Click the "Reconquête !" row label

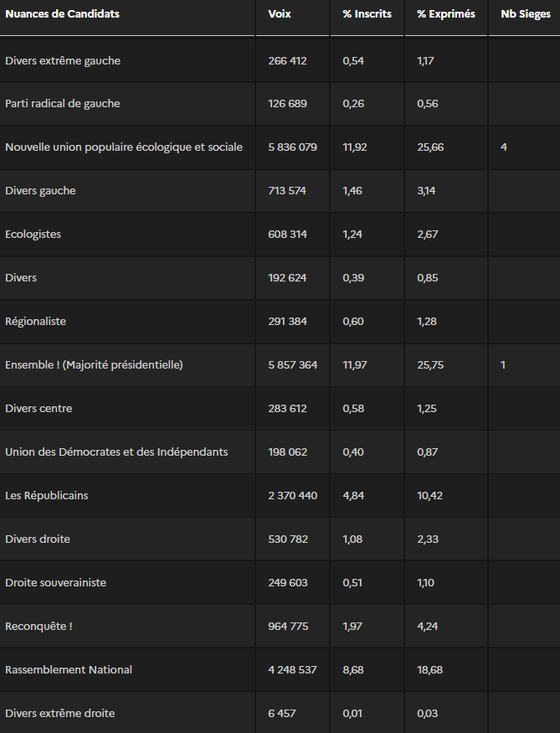(x=39, y=627)
